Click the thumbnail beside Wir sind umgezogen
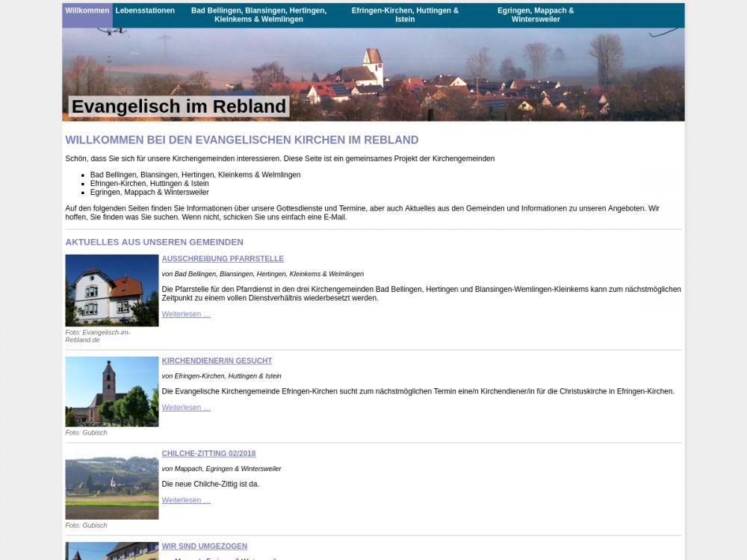 coord(112,551)
